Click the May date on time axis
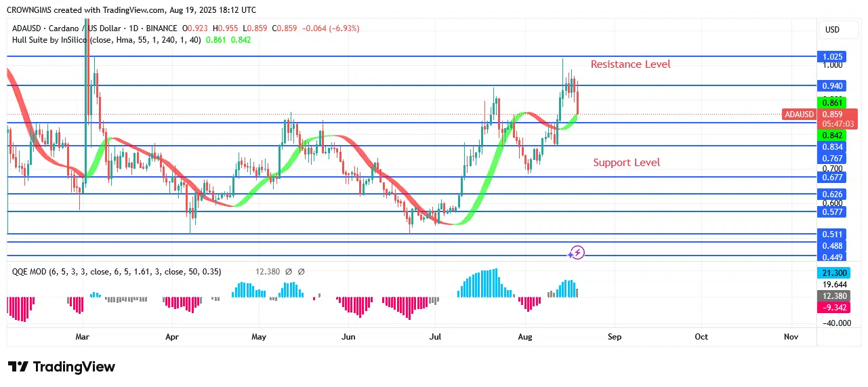The height and width of the screenshot is (387, 868). pos(259,336)
